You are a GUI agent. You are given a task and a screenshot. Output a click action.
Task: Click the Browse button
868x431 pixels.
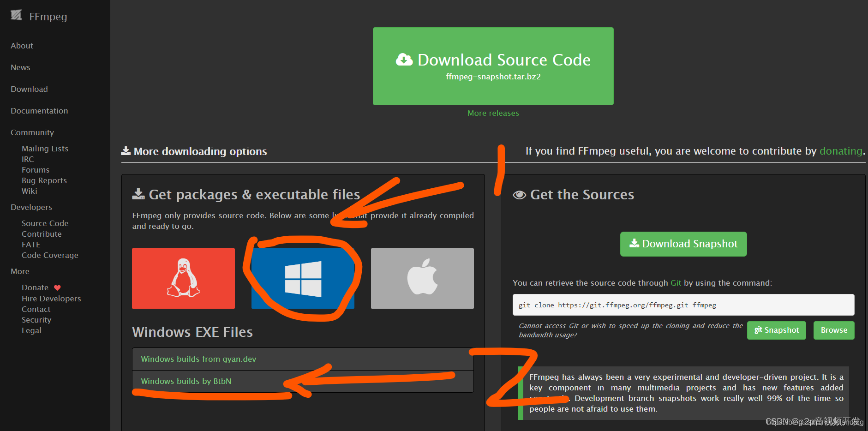coord(834,330)
